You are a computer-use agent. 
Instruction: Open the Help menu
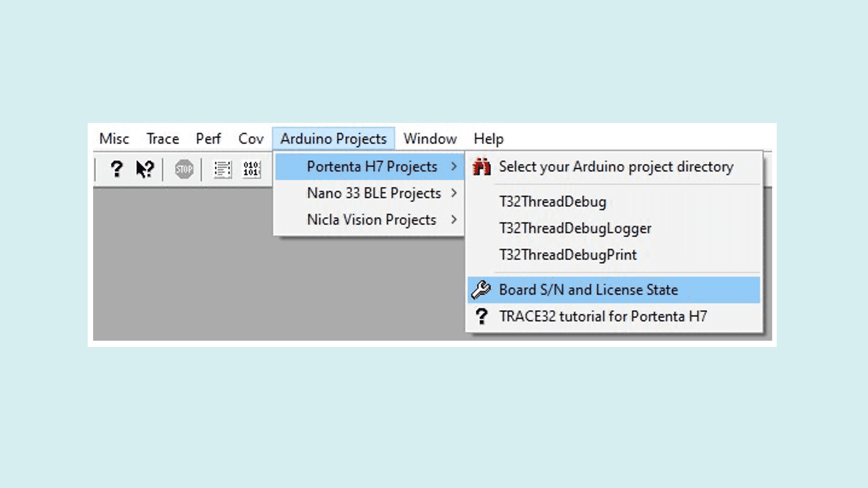tap(488, 139)
